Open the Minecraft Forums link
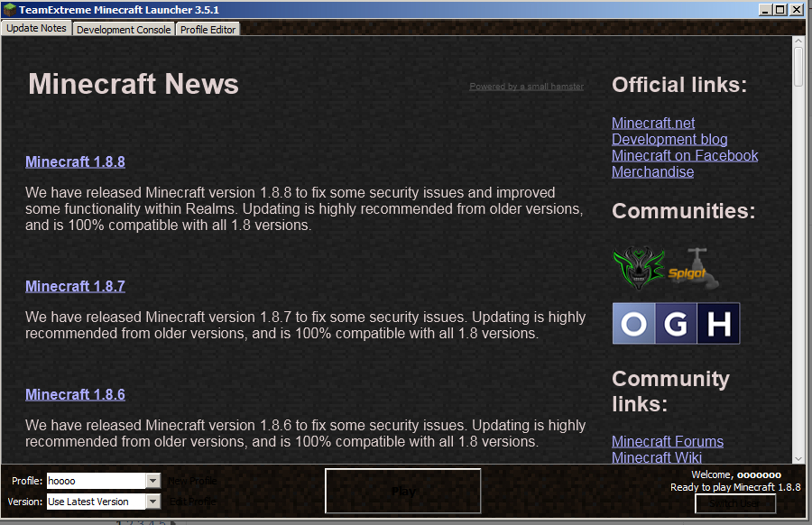The width and height of the screenshot is (812, 525). click(668, 442)
